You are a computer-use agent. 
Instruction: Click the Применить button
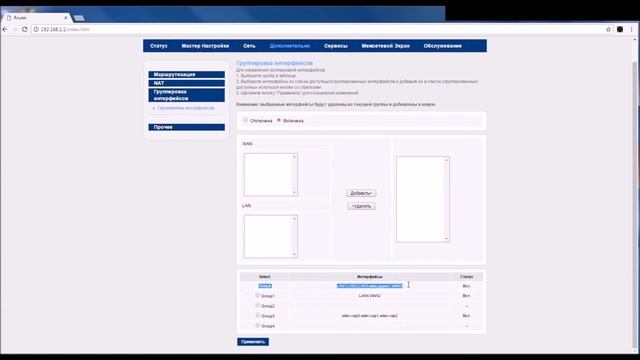(x=253, y=342)
